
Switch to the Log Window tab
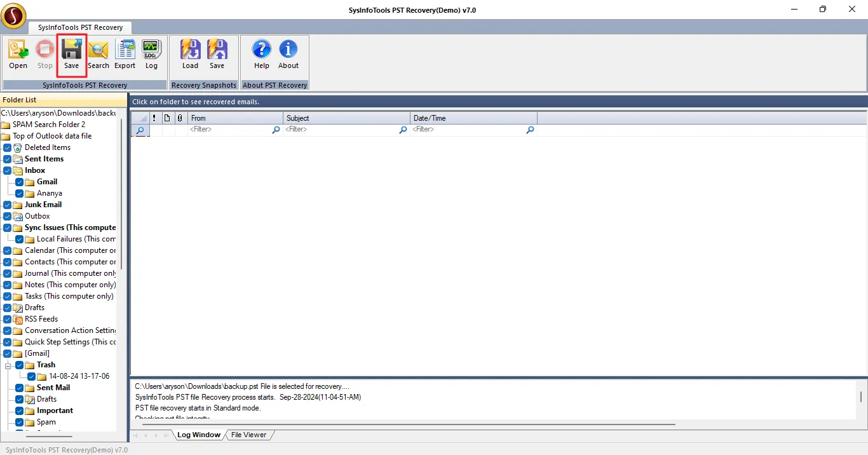(x=198, y=435)
